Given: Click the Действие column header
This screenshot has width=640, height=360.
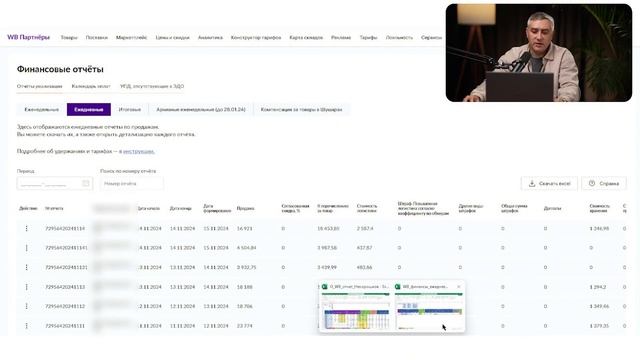Looking at the screenshot, I should coord(28,209).
